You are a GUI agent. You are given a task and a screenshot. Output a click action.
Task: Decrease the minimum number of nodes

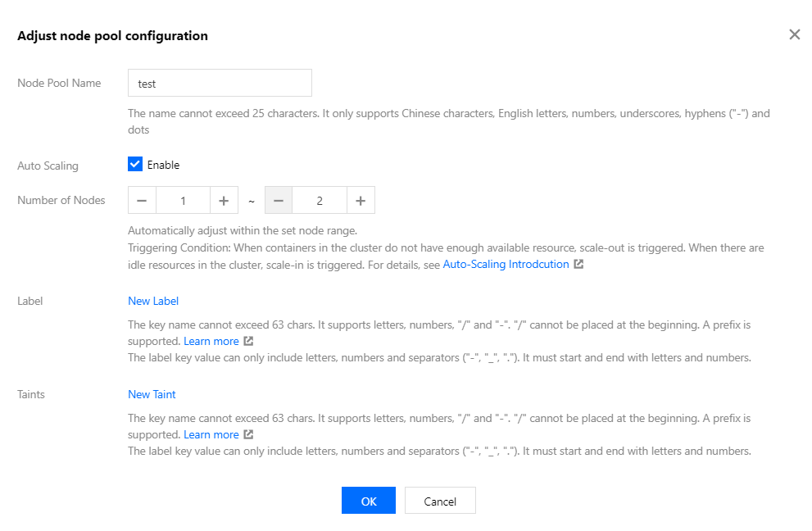click(142, 201)
